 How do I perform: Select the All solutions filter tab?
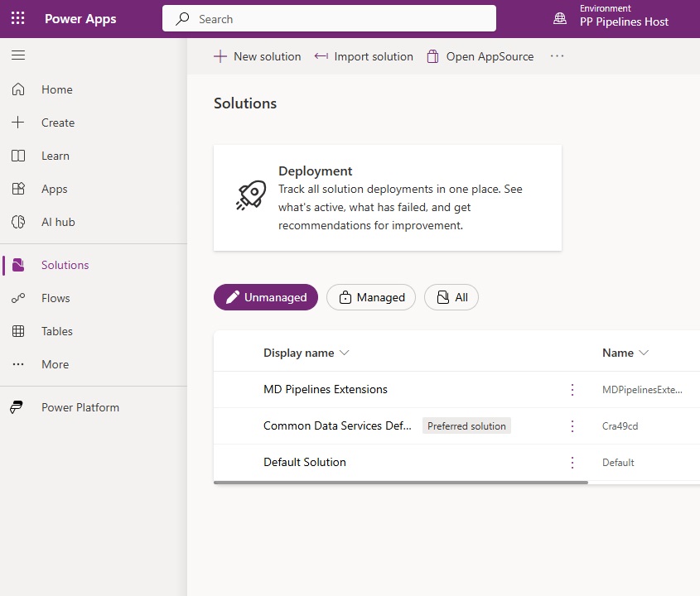pos(451,297)
